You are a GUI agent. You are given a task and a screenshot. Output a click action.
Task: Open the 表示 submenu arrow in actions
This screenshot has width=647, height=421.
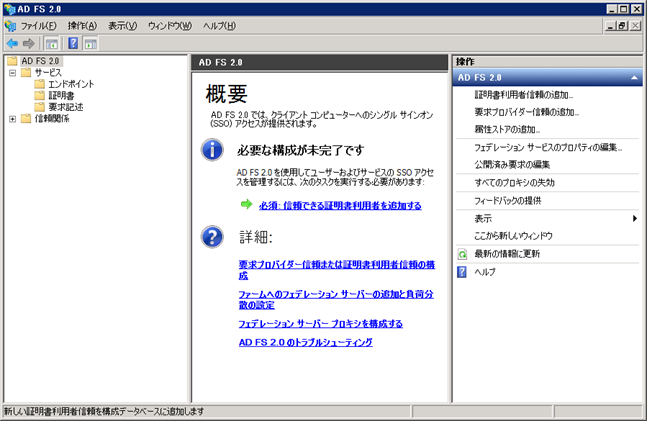[635, 218]
